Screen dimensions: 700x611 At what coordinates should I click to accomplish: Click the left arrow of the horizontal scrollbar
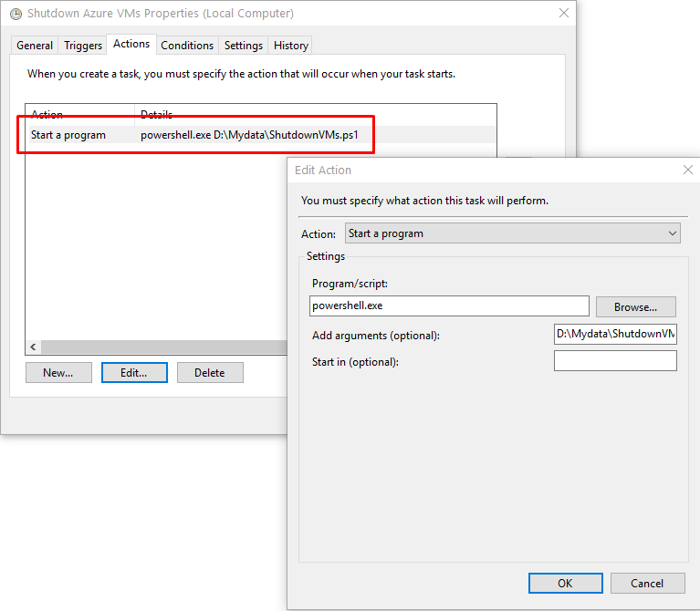[34, 347]
